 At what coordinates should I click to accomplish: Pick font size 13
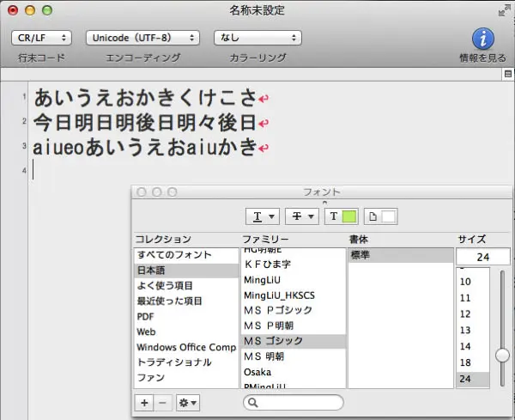[473, 330]
